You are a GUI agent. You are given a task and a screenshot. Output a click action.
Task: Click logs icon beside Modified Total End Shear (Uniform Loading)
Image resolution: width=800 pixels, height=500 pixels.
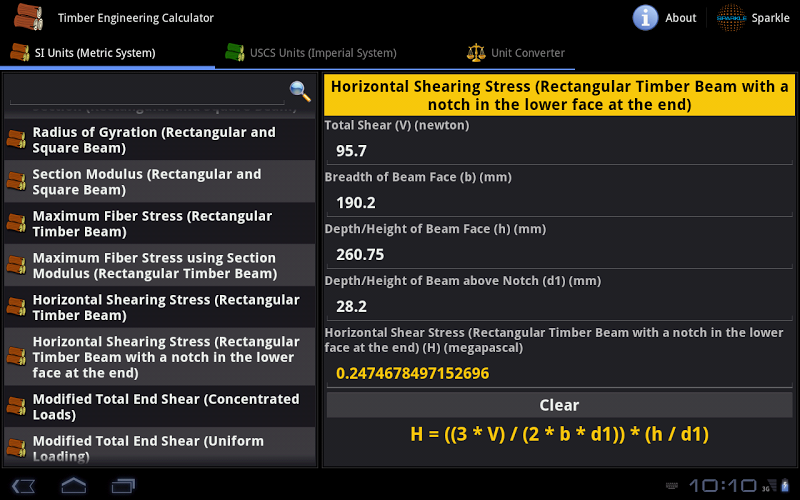coord(16,447)
